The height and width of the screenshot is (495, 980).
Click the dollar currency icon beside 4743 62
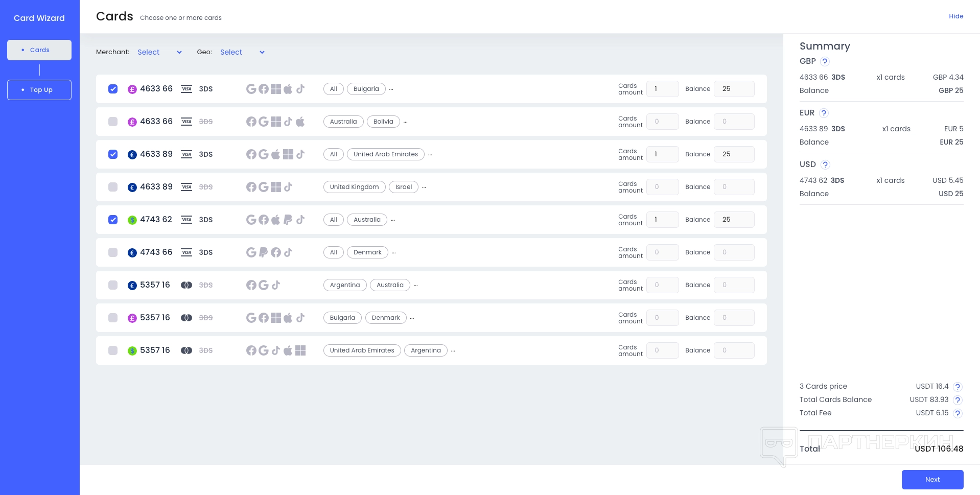(x=132, y=220)
